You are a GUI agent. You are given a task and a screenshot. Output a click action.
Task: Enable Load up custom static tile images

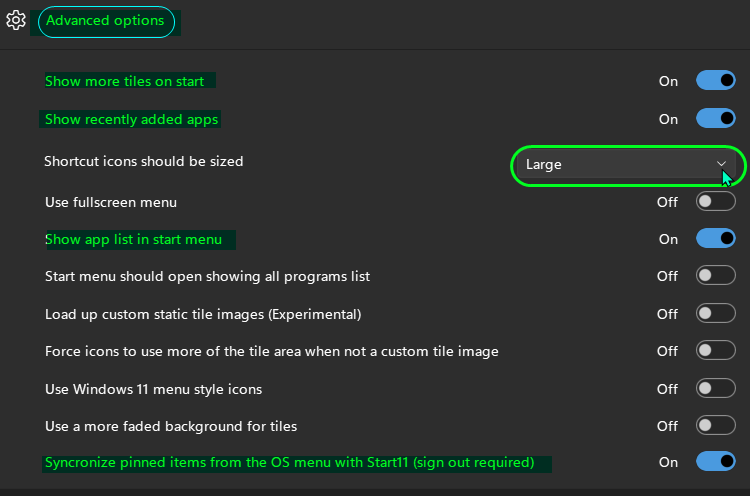[716, 313]
